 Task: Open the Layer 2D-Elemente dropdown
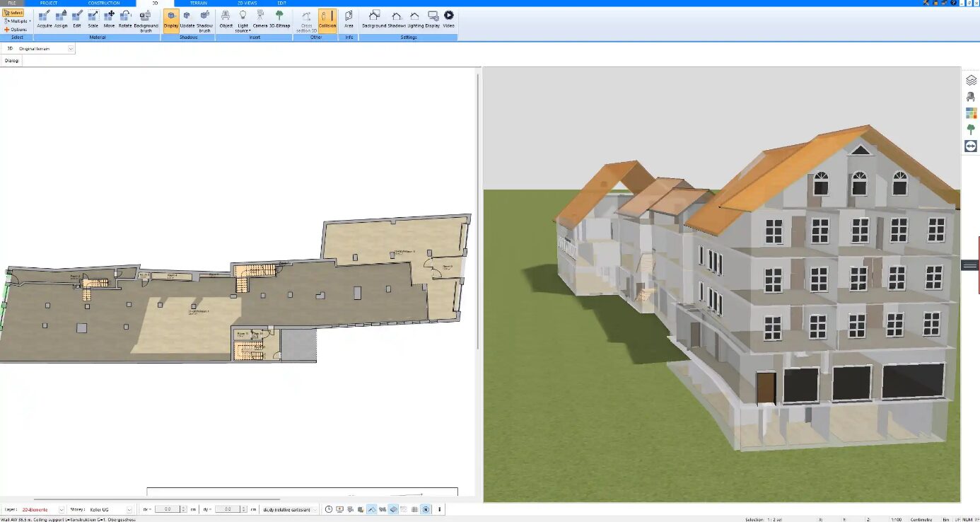(x=62, y=509)
